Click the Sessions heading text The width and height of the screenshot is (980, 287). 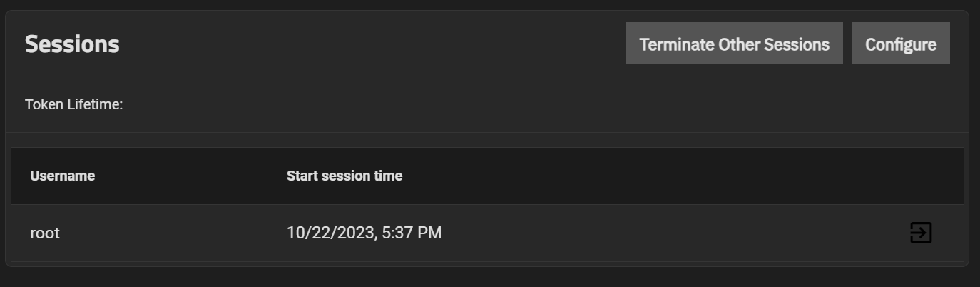coord(72,44)
